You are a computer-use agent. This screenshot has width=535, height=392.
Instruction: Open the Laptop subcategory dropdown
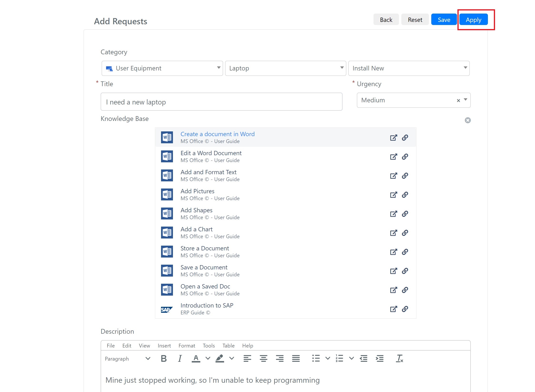(x=285, y=68)
